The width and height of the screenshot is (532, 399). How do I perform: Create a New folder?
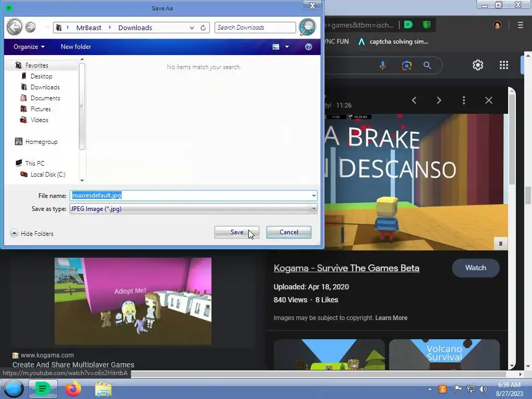click(x=76, y=47)
